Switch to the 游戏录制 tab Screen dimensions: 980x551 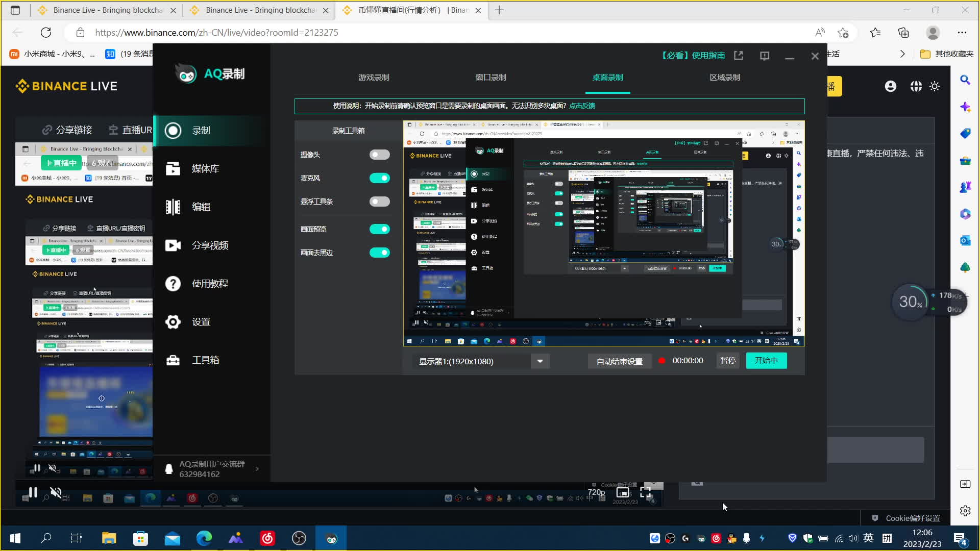(x=374, y=78)
